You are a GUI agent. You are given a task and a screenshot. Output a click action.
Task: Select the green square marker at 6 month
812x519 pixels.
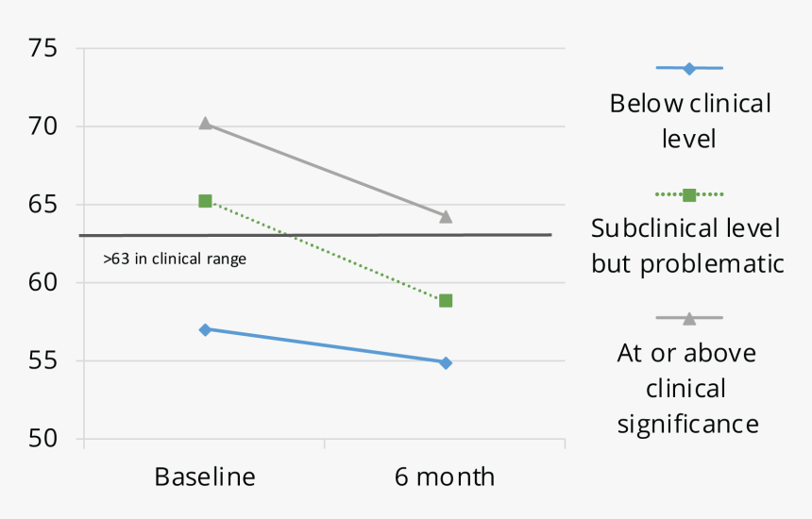pos(446,300)
